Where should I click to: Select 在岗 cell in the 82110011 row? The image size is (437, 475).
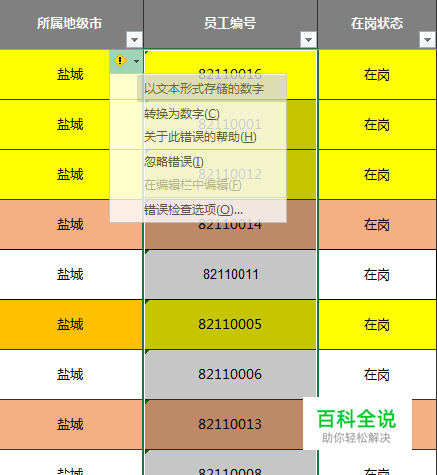point(377,274)
